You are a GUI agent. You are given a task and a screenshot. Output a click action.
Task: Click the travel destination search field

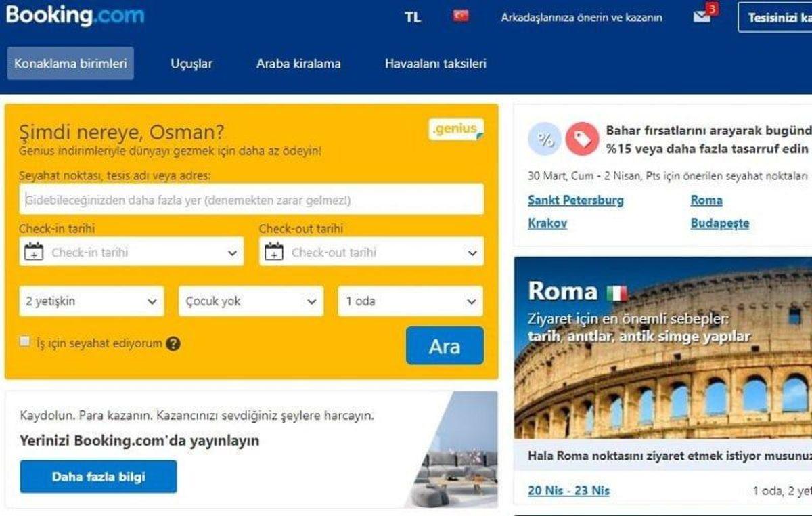coord(250,200)
